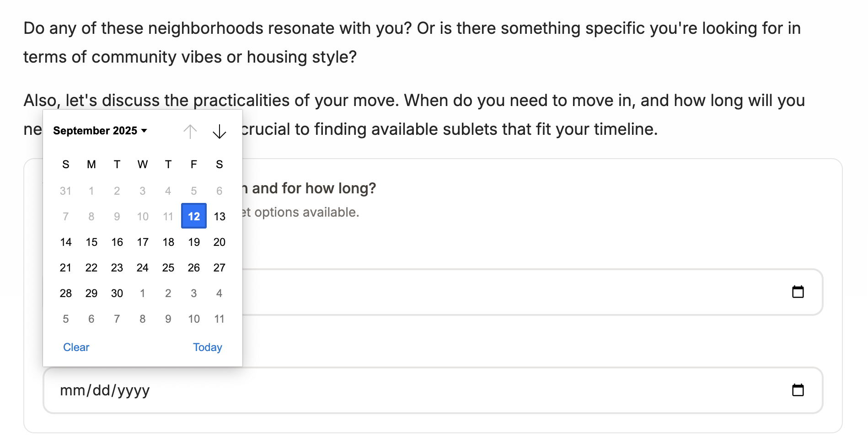Select September 13 in the calendar
This screenshot has width=868, height=447.
tap(219, 216)
